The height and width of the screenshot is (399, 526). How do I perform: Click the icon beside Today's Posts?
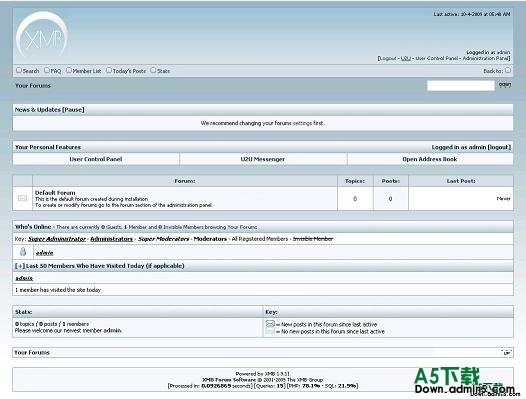[109, 70]
